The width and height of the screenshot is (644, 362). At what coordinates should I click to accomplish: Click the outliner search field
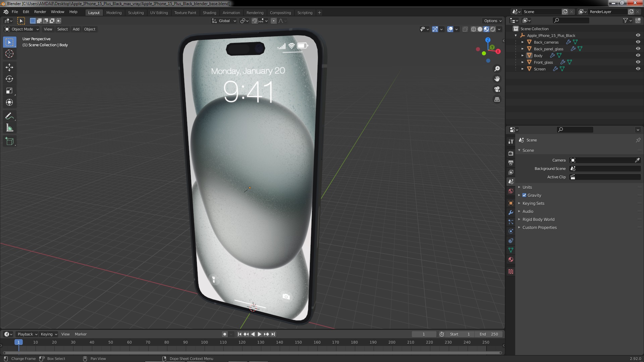click(x=571, y=20)
